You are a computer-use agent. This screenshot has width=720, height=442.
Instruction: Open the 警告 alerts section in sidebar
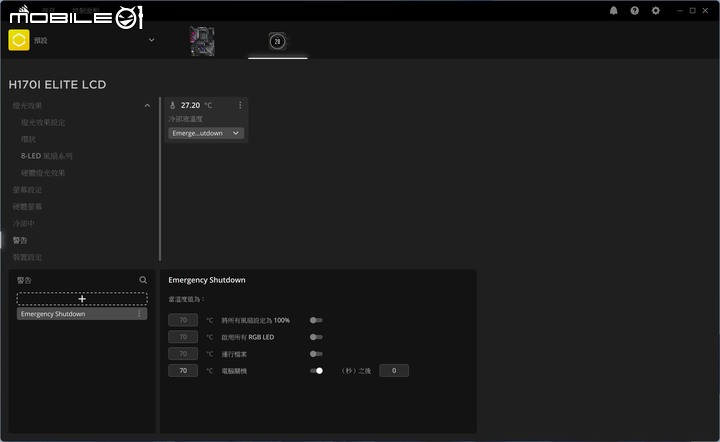click(20, 240)
